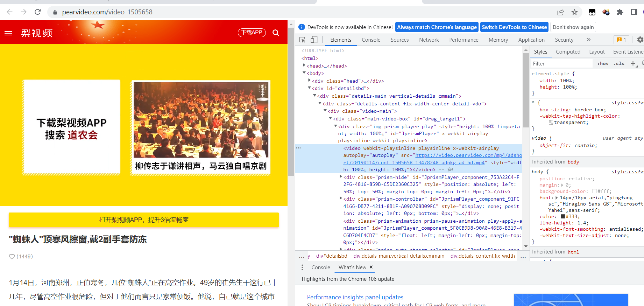
Task: Expand the prism-hide div node
Action: pyautogui.click(x=341, y=177)
